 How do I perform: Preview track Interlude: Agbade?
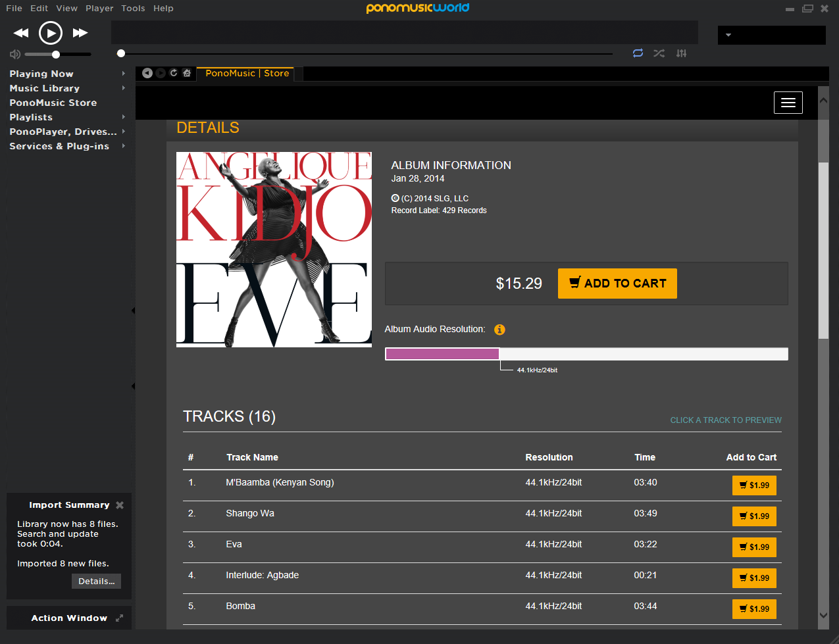tap(262, 575)
